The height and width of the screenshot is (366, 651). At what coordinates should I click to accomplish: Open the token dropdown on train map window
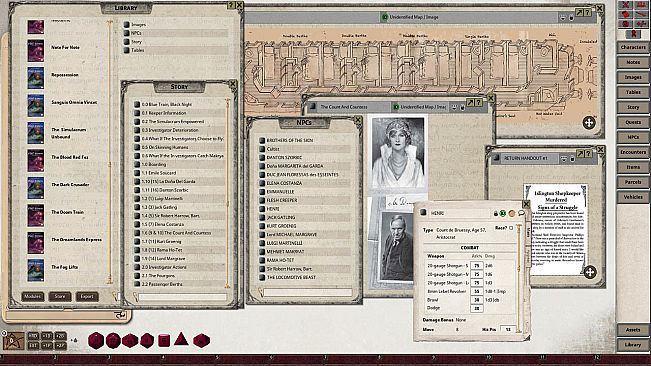click(563, 17)
